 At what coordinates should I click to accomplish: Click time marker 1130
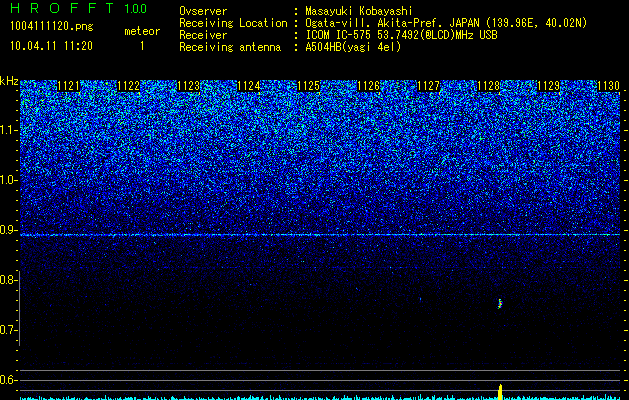pos(609,86)
